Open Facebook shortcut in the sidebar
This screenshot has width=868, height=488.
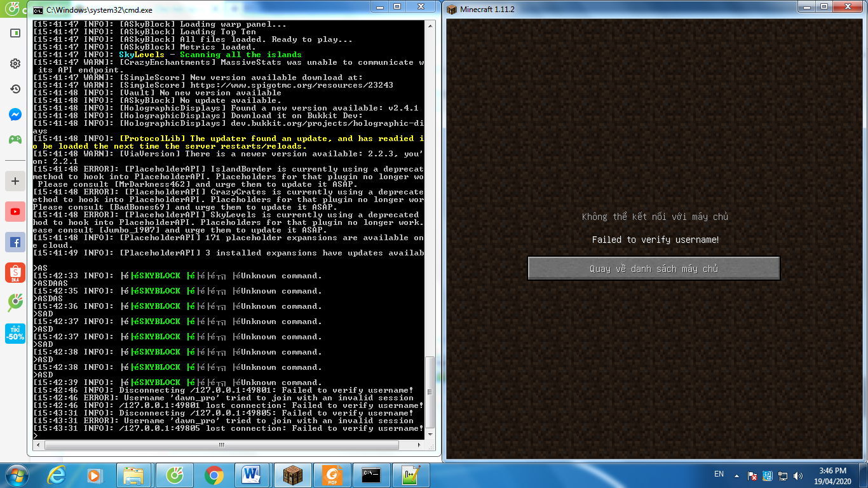click(x=15, y=242)
